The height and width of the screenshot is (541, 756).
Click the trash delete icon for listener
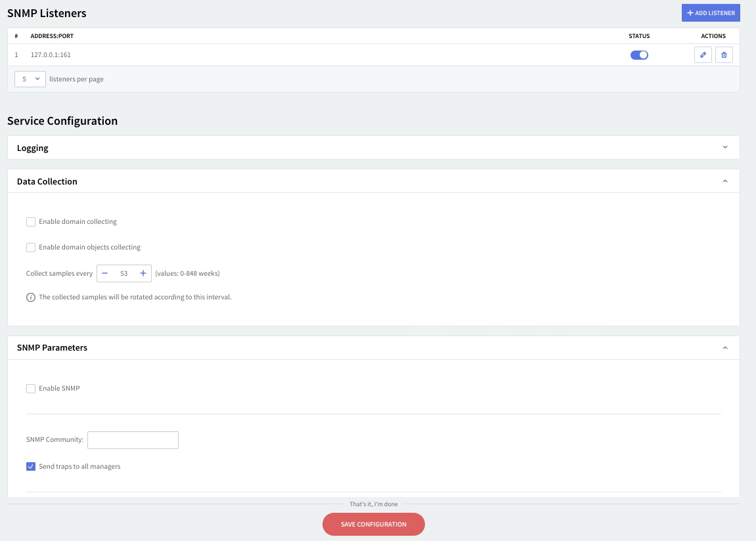724,55
